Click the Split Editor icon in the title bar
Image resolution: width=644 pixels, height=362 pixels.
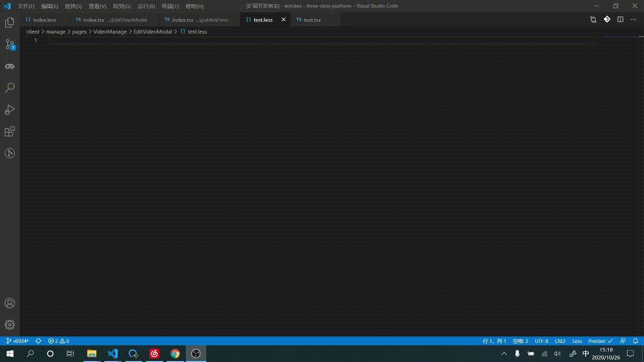[x=620, y=19]
